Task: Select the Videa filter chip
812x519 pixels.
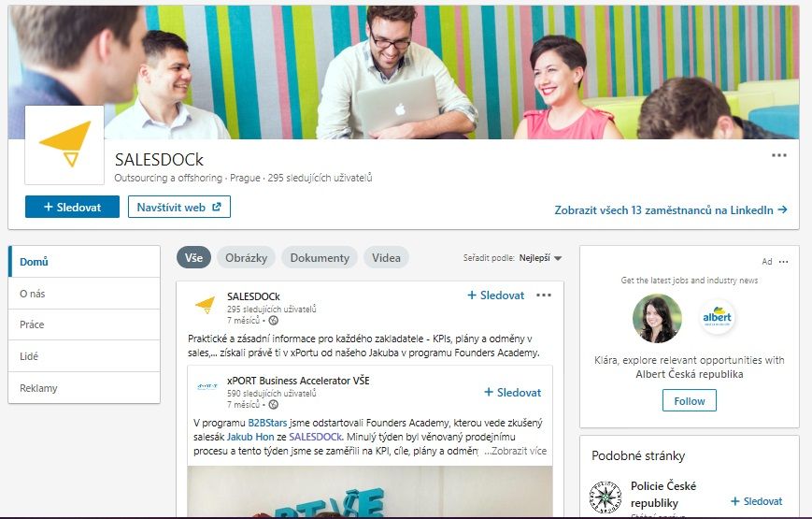Action: pos(386,258)
